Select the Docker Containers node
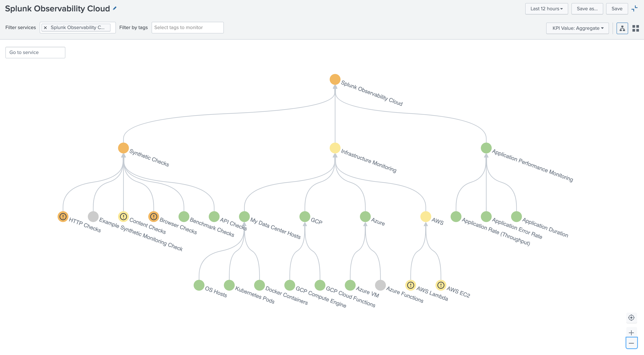This screenshot has height=355, width=644. pos(260,285)
